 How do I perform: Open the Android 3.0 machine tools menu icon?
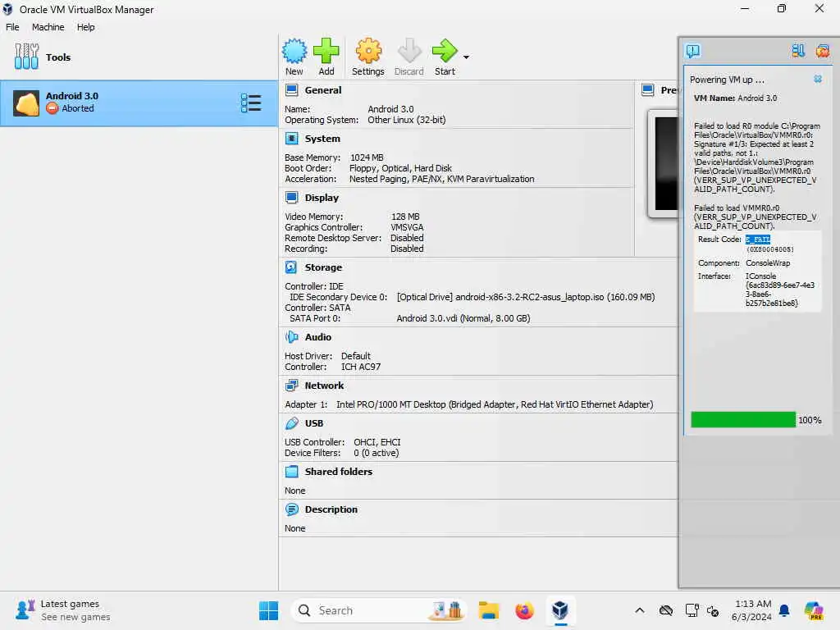pyautogui.click(x=251, y=103)
